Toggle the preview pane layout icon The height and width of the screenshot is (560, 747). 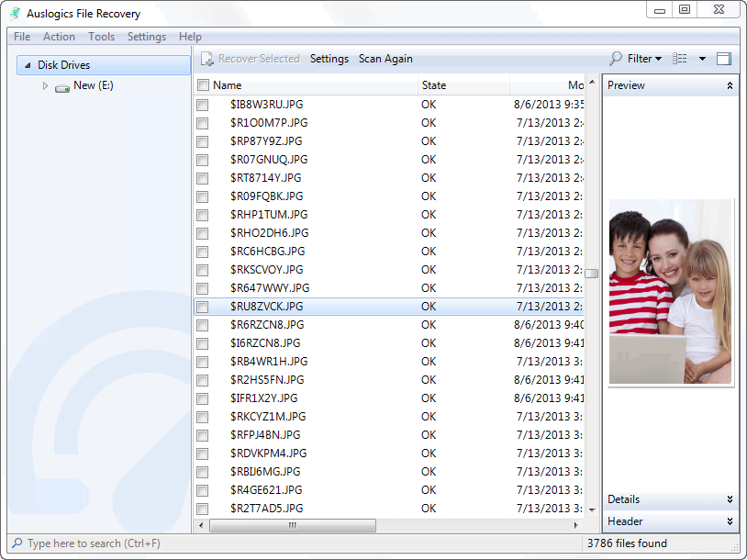click(724, 59)
